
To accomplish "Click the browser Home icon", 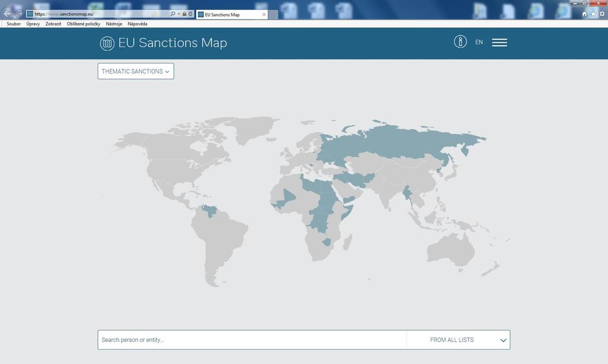I will click(x=584, y=14).
